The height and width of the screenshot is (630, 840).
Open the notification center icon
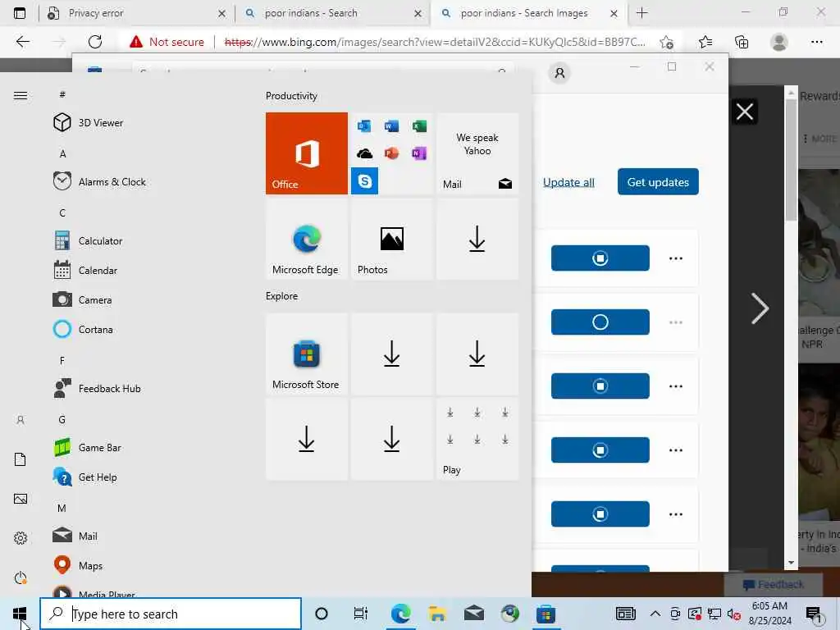point(813,614)
